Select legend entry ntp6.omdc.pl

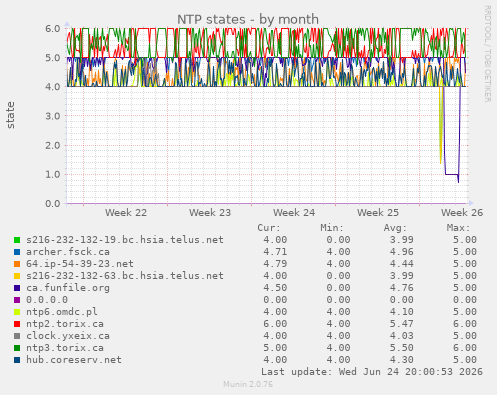62,312
